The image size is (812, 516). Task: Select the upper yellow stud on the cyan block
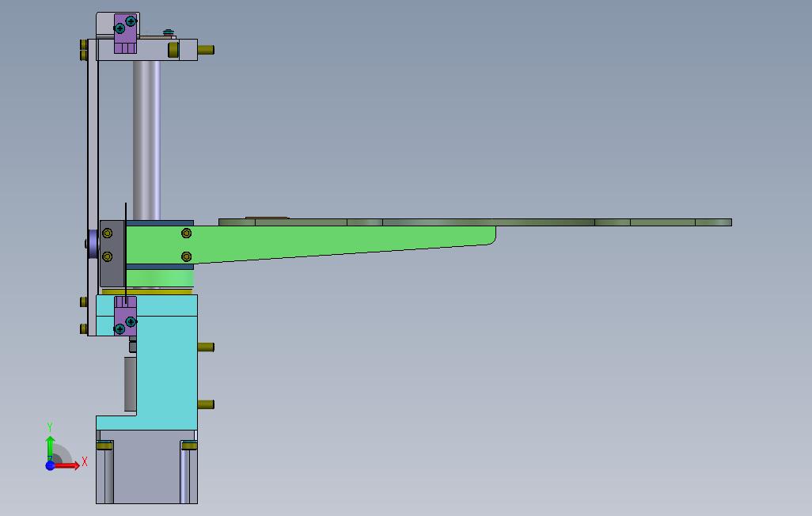tap(206, 347)
